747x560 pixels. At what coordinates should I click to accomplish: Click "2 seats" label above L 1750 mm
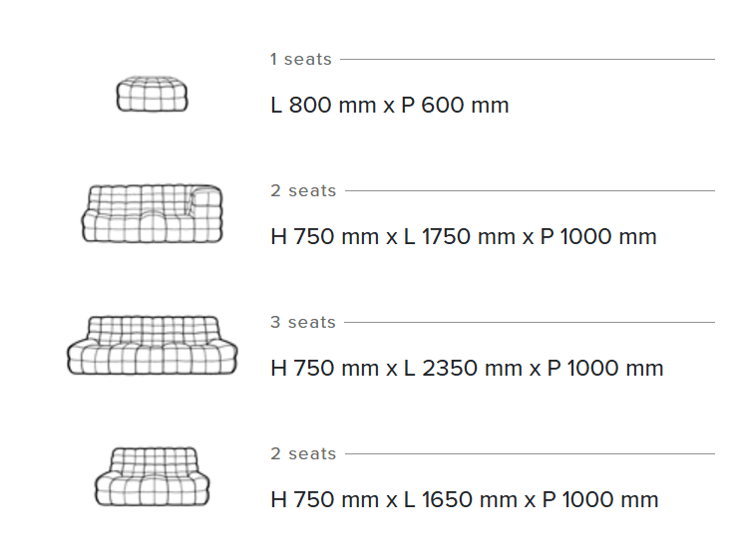coord(303,191)
